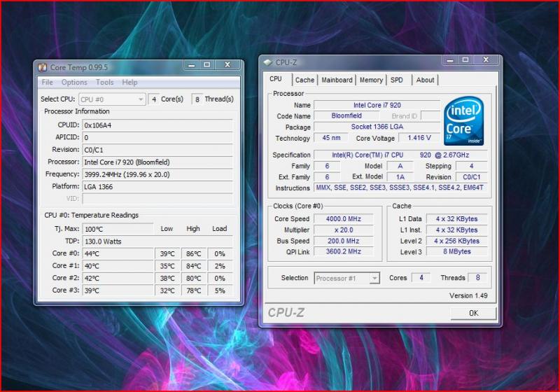Image resolution: width=560 pixels, height=392 pixels.
Task: Open the Options menu in Core Temp
Action: 74,82
